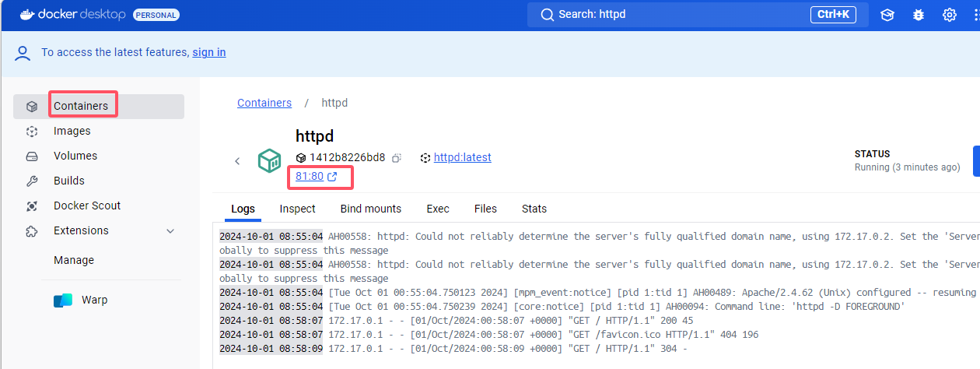Click the Builds wrench icon
980x369 pixels.
(x=32, y=181)
